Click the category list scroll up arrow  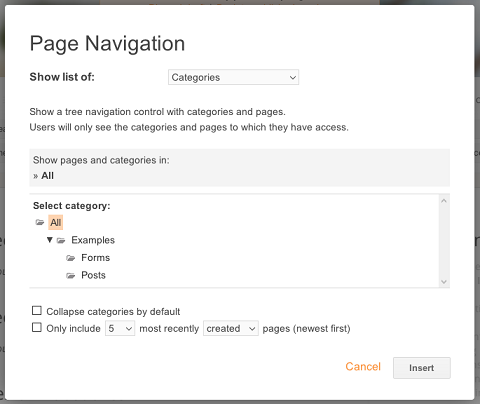[x=444, y=201]
